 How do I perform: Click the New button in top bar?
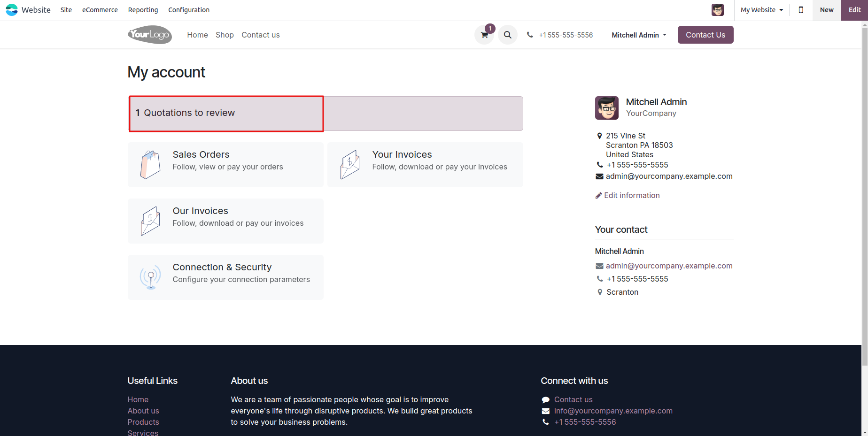pyautogui.click(x=826, y=10)
